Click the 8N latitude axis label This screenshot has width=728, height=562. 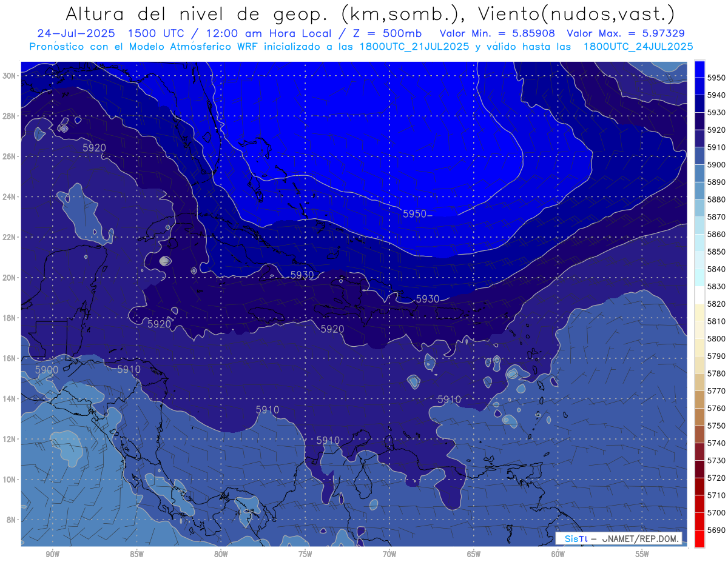coord(12,520)
